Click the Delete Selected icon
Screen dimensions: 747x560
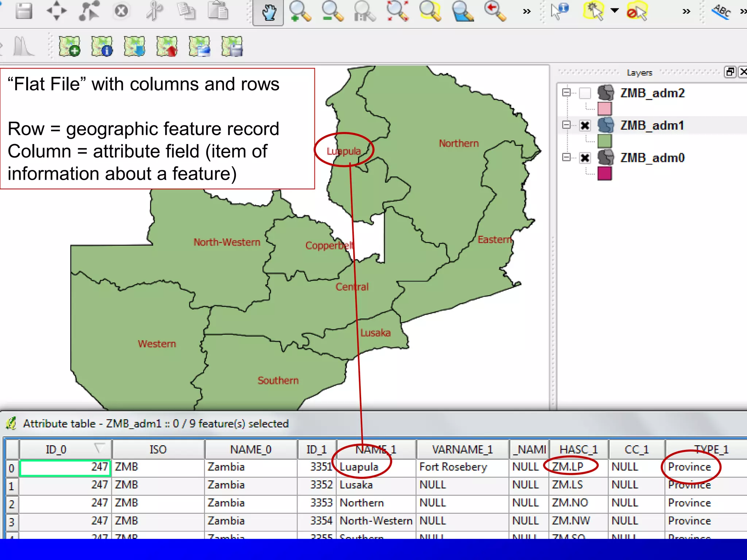121,11
